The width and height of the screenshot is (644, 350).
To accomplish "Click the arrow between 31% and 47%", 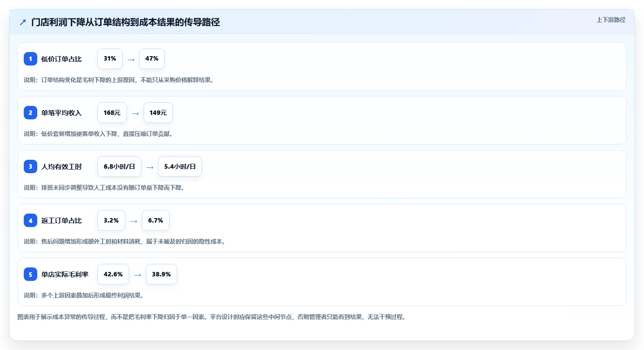I will pos(131,59).
